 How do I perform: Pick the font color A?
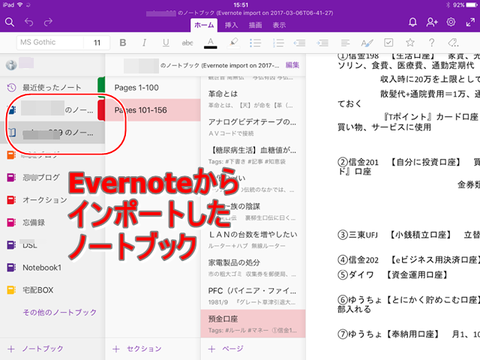pyautogui.click(x=210, y=43)
